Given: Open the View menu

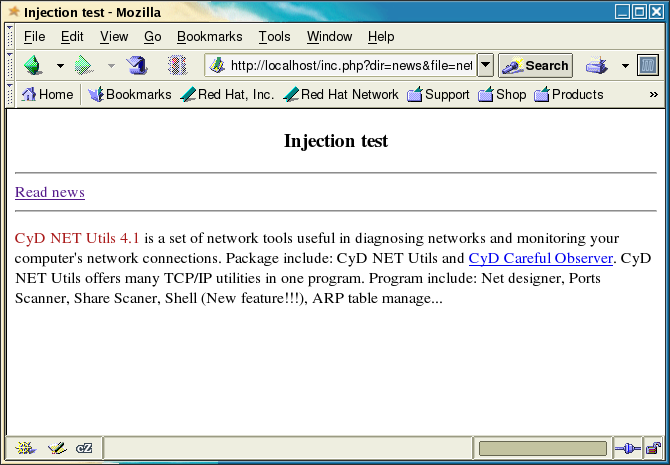Looking at the screenshot, I should coord(114,37).
